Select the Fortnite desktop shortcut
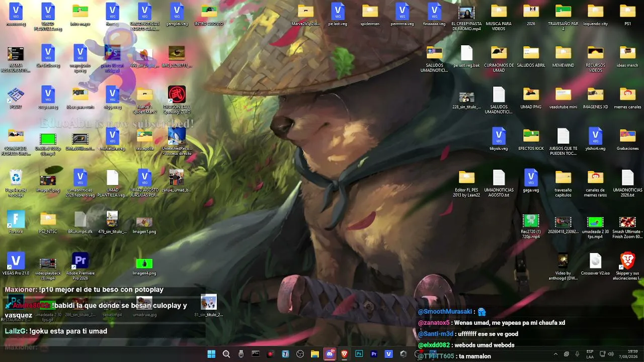 16,222
